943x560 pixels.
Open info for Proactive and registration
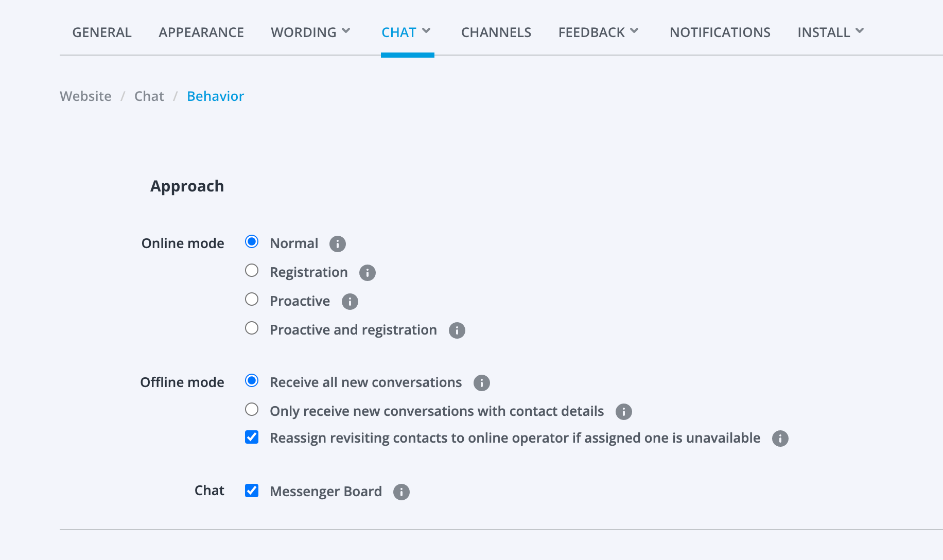[x=457, y=330]
